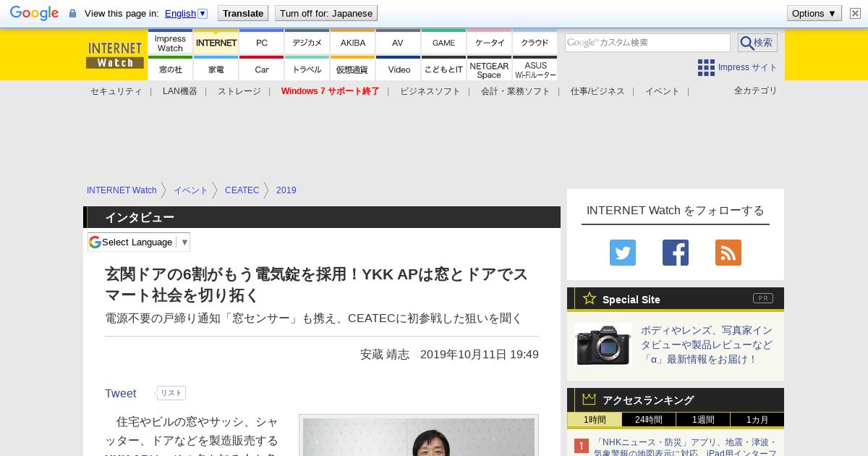Open the NETGEAR Space tab
The width and height of the screenshot is (868, 456).
coord(489,68)
